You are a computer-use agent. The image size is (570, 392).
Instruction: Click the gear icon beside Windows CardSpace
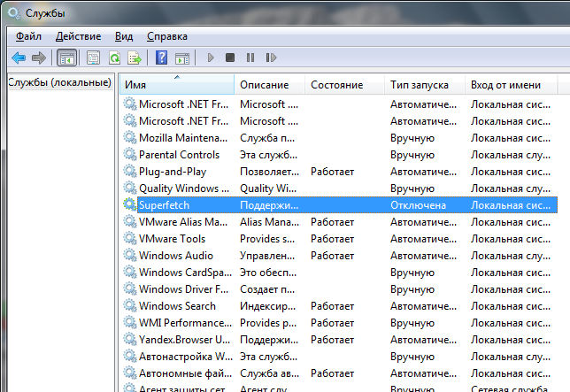(x=130, y=272)
